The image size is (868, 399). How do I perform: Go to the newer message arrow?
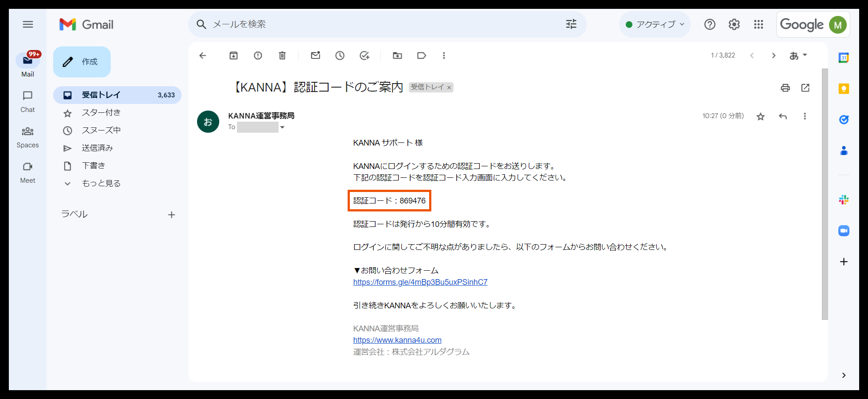pyautogui.click(x=752, y=55)
